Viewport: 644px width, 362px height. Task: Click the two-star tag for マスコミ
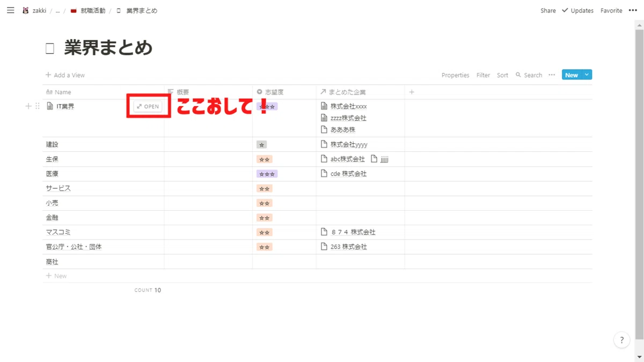tap(264, 232)
